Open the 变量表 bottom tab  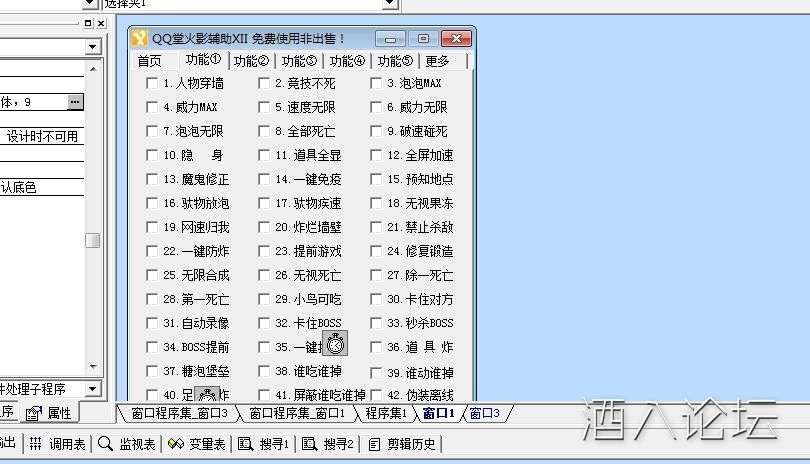[197, 444]
